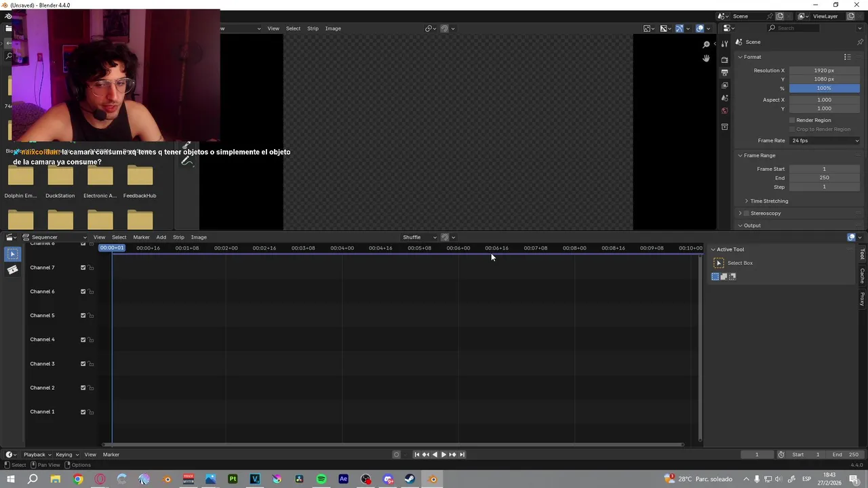
Task: Toggle mute checkbox for Channel 7
Action: [83, 268]
